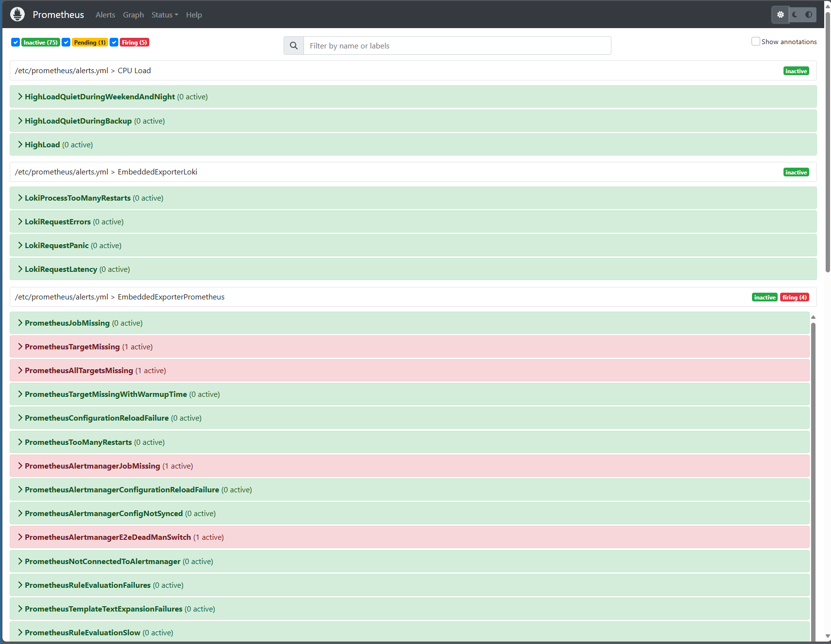Click the search magnifier icon
Image resolution: width=831 pixels, height=644 pixels.
coord(294,46)
